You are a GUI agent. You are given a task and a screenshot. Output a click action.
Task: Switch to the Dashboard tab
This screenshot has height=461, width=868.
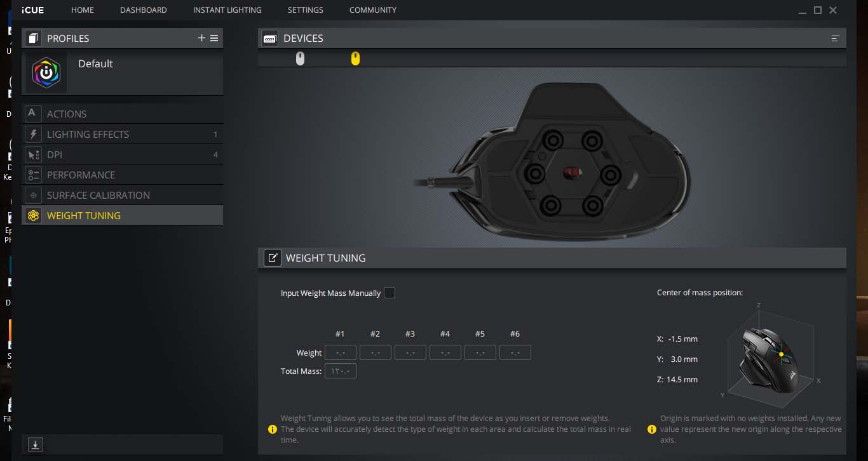(143, 10)
